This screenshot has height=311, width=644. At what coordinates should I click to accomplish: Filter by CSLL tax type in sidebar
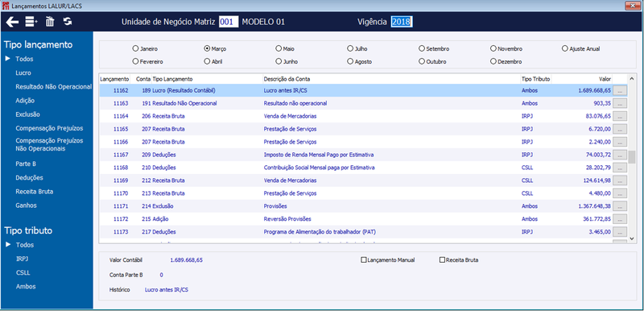(23, 273)
